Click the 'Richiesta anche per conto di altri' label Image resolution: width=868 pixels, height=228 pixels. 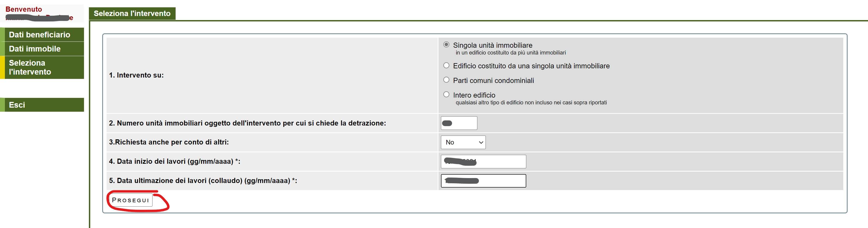169,142
